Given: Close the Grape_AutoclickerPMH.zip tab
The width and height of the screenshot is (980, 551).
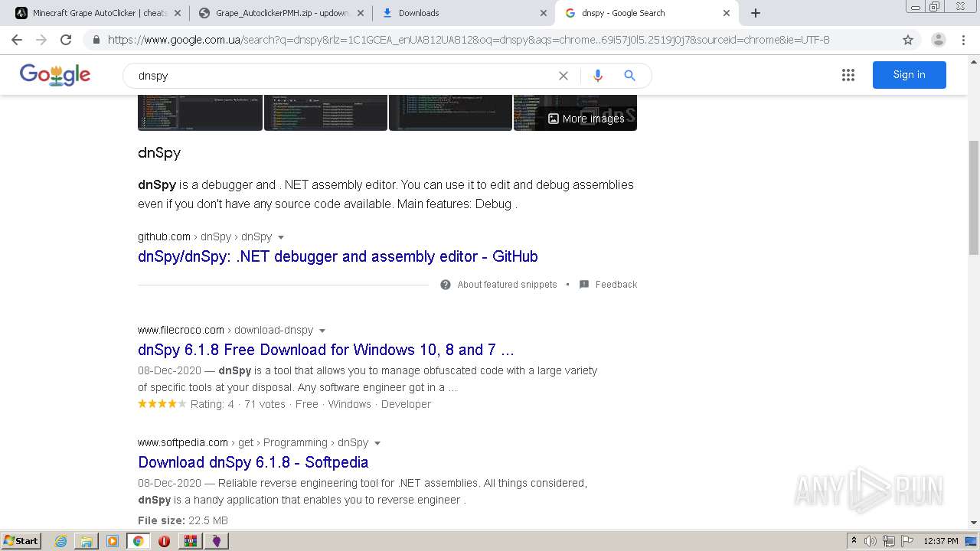Looking at the screenshot, I should point(361,13).
